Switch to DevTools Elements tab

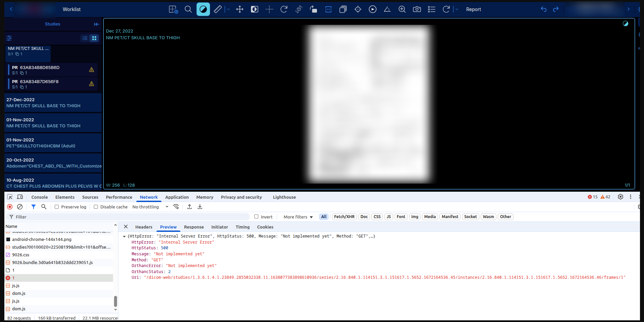(x=65, y=197)
